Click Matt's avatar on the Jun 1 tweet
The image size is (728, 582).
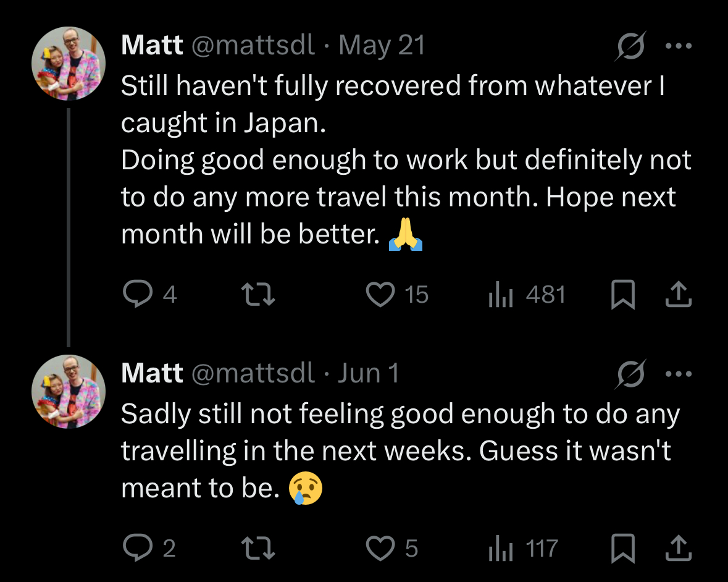pos(69,391)
